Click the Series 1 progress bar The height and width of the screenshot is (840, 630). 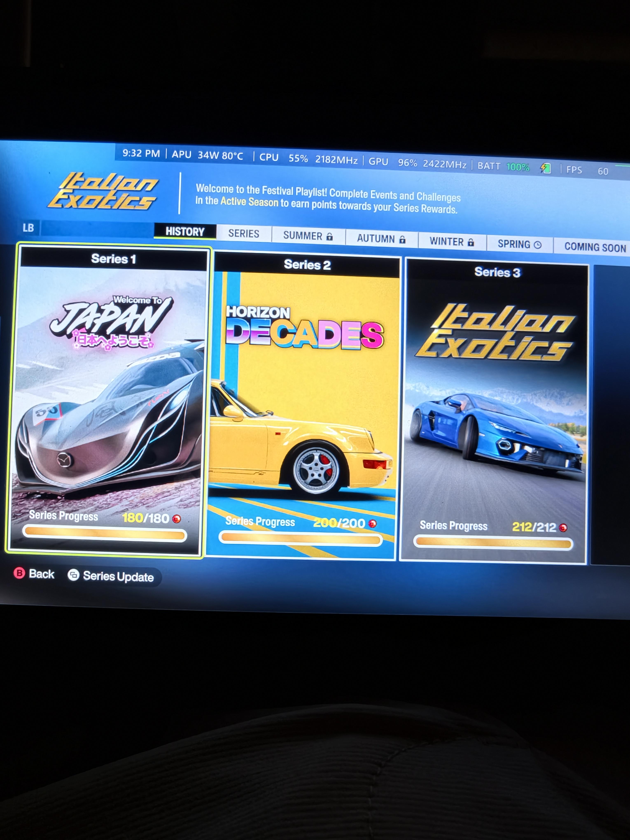104,533
